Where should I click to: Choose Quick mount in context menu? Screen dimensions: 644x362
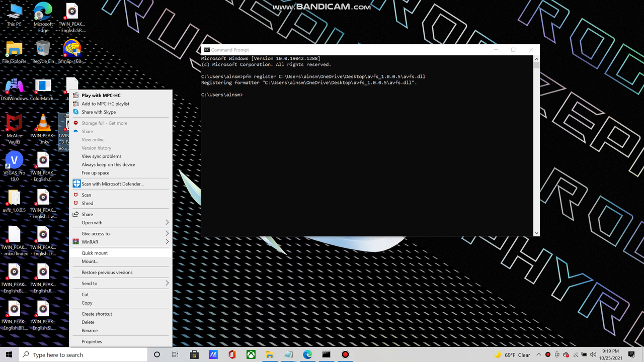121,253
